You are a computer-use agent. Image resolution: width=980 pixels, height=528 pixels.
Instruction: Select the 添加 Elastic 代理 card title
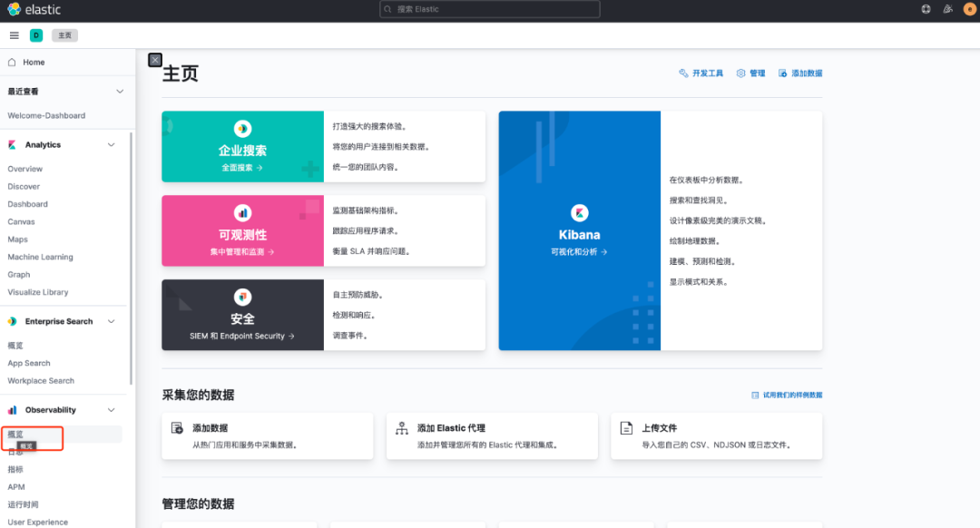pos(451,428)
